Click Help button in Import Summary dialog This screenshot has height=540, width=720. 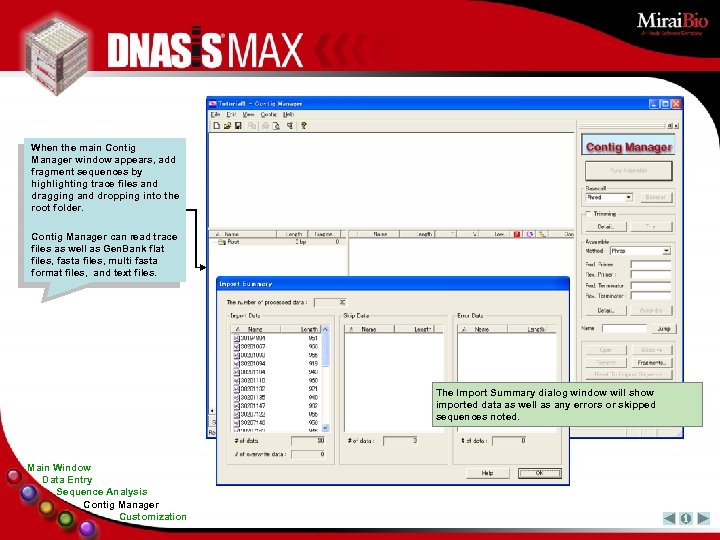coord(488,473)
